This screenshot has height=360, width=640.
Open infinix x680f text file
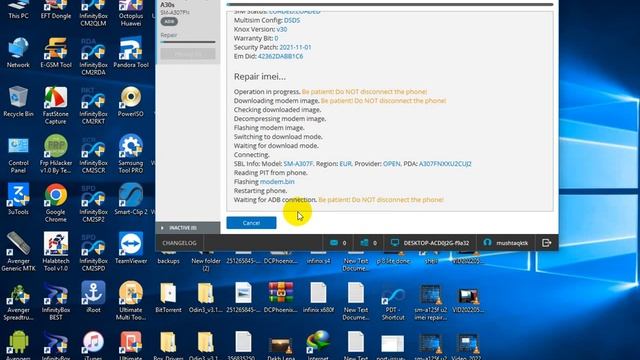[318, 297]
